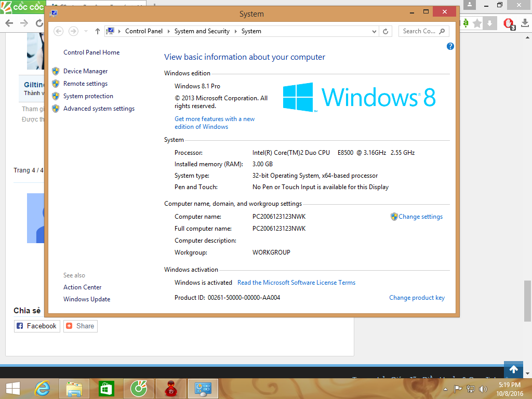
Task: Click the Search Control Panel box
Action: tap(423, 31)
